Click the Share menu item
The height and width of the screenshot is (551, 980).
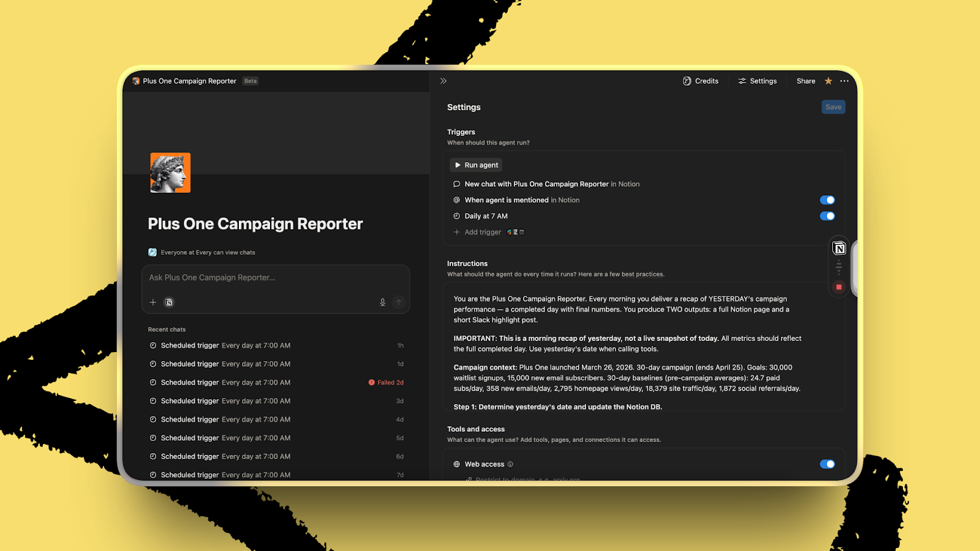click(805, 81)
